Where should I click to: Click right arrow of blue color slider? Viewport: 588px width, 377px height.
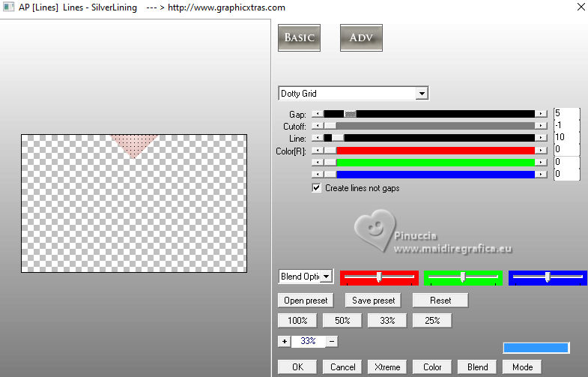(x=541, y=175)
